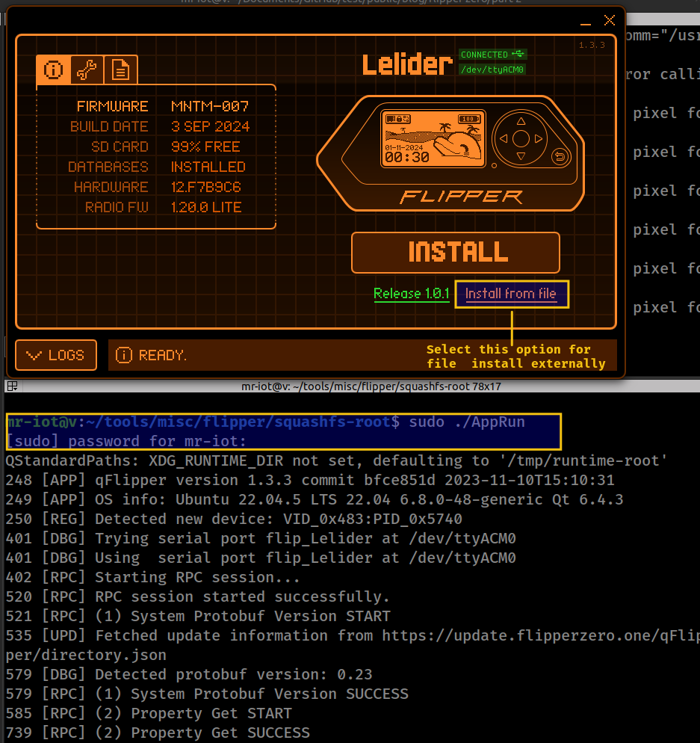Open the Flipper screen preview
The image size is (700, 743).
pyautogui.click(x=433, y=139)
